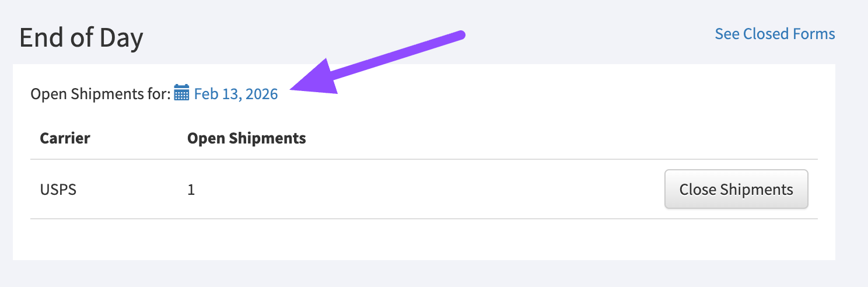Click the tail end of the purple arrow
868x287 pixels.
coord(461,34)
